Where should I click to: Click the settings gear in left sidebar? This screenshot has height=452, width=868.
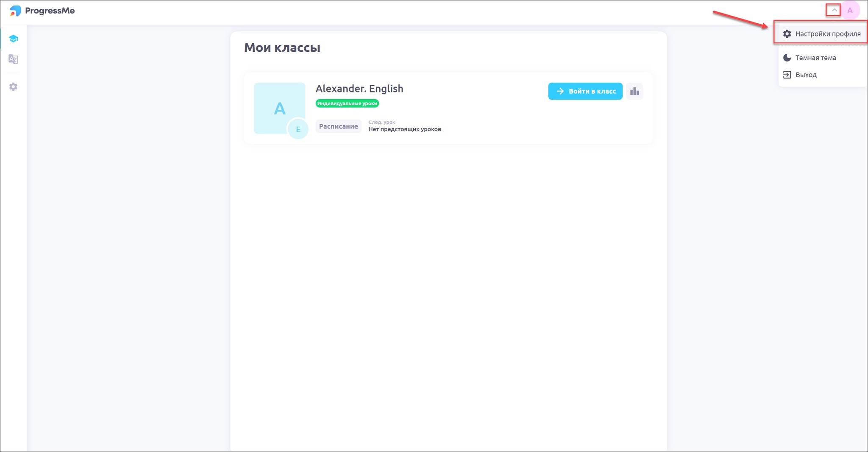coord(13,87)
